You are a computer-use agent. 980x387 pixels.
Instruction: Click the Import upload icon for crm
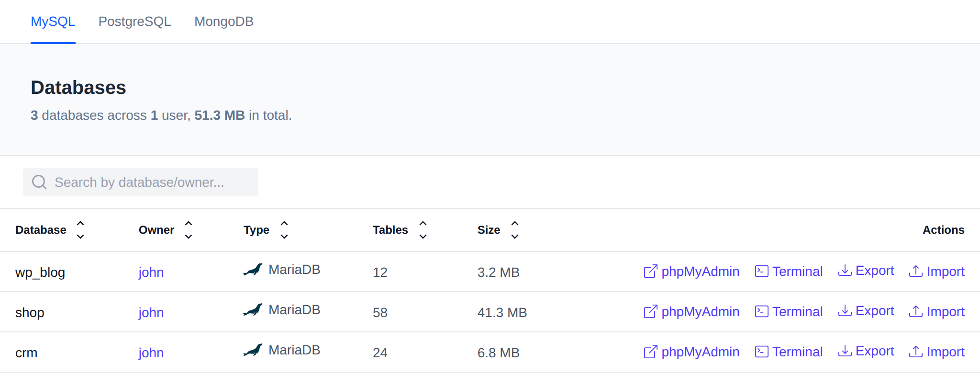click(x=916, y=352)
